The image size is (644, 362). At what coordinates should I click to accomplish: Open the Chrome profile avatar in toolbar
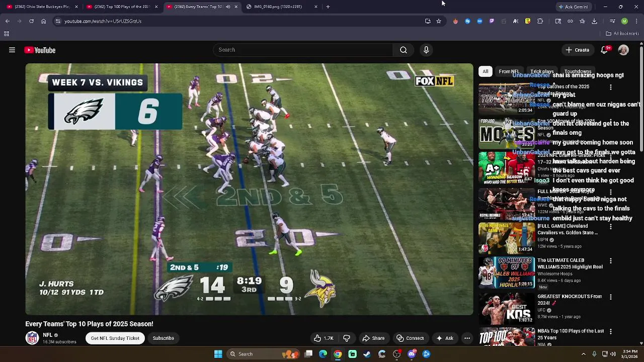pyautogui.click(x=624, y=21)
